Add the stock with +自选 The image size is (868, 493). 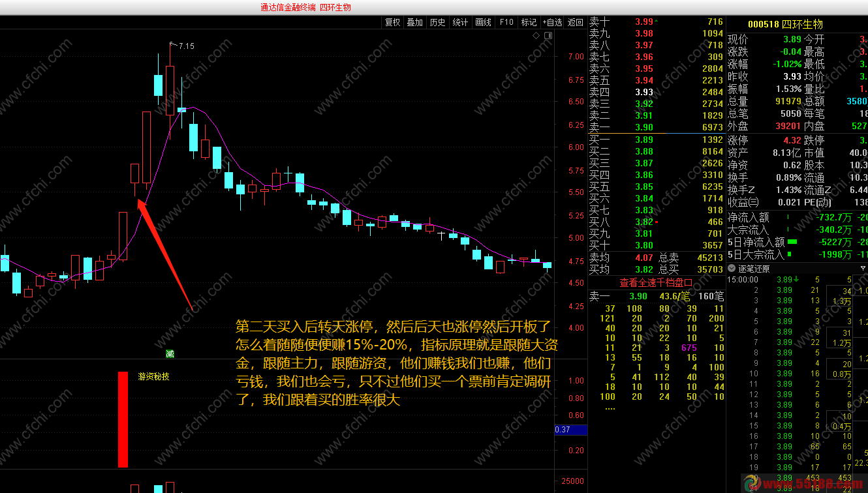(551, 22)
